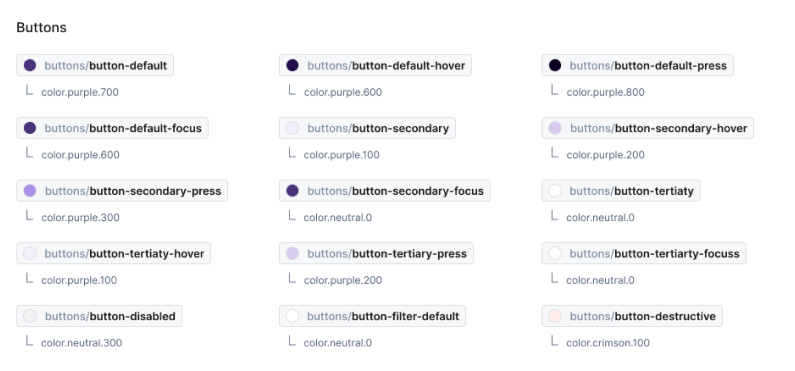The width and height of the screenshot is (795, 371).
Task: Click the Buttons section heading
Action: tap(42, 27)
